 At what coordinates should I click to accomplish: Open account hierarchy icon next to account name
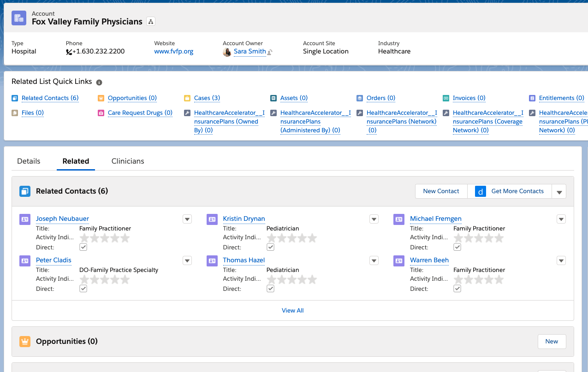(151, 21)
